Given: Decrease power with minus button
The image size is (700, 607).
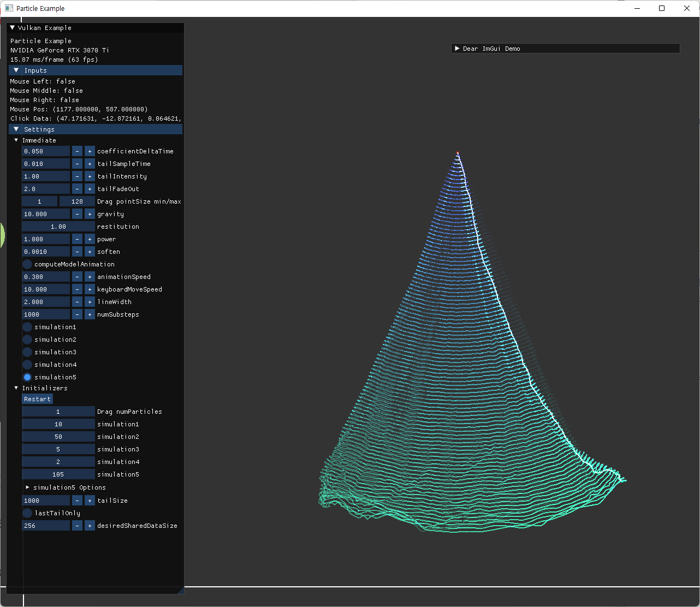Looking at the screenshot, I should click(77, 239).
